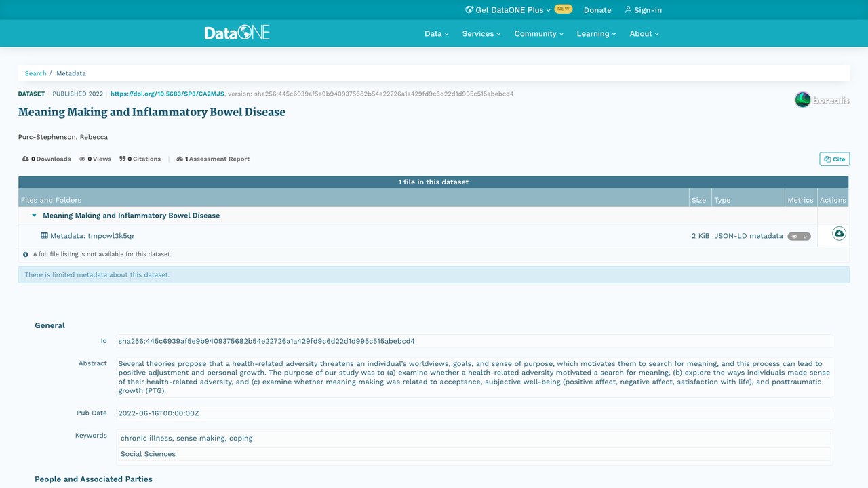
Task: Open the Data dropdown menu
Action: click(x=437, y=33)
